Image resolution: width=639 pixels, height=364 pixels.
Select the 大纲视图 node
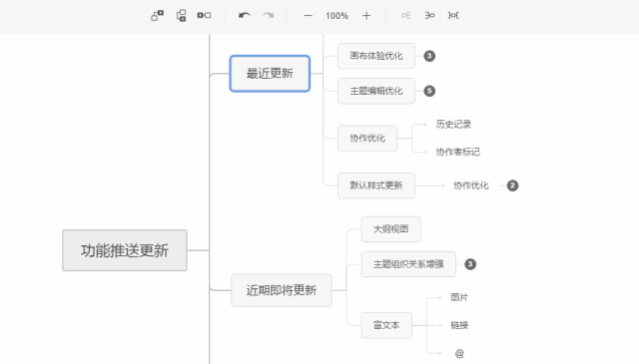click(x=390, y=229)
